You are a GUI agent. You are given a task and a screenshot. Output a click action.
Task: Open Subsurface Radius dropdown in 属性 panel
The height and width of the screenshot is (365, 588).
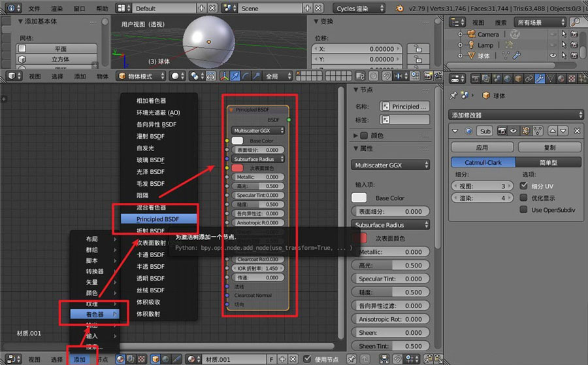(391, 224)
